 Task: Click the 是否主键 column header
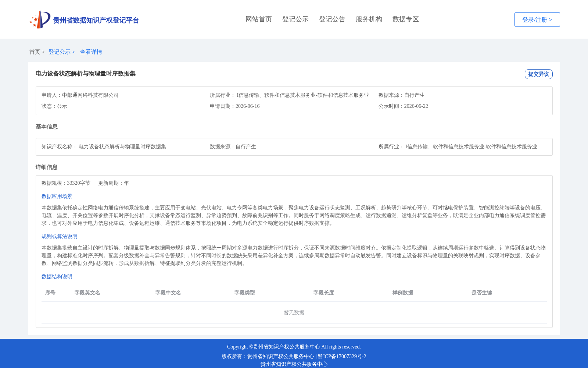(482, 293)
